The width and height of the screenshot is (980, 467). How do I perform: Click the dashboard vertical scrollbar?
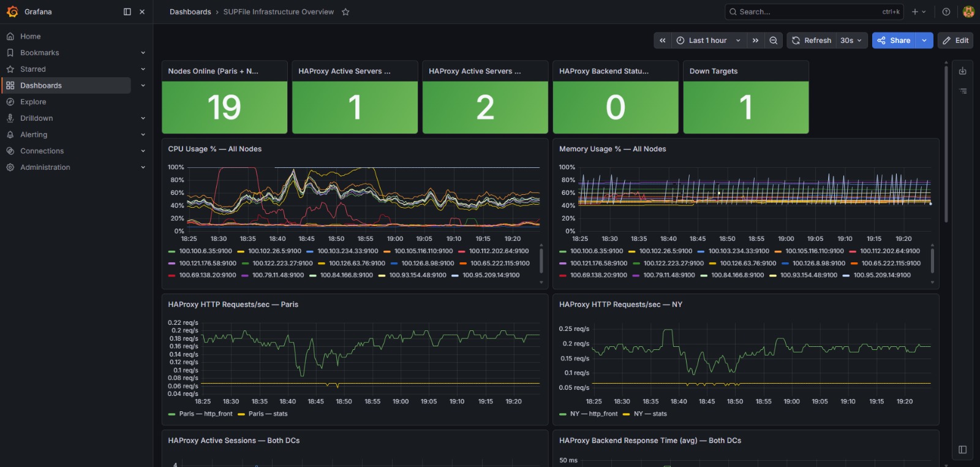[x=946, y=144]
